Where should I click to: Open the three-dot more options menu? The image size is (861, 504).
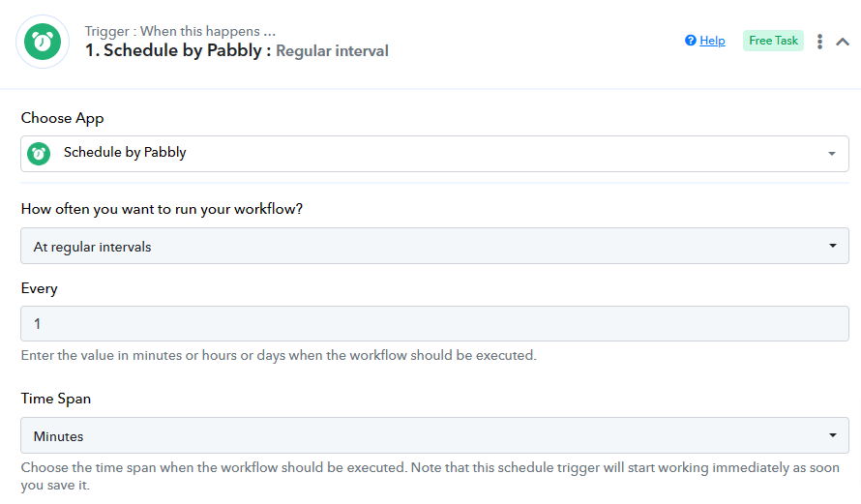pyautogui.click(x=820, y=42)
